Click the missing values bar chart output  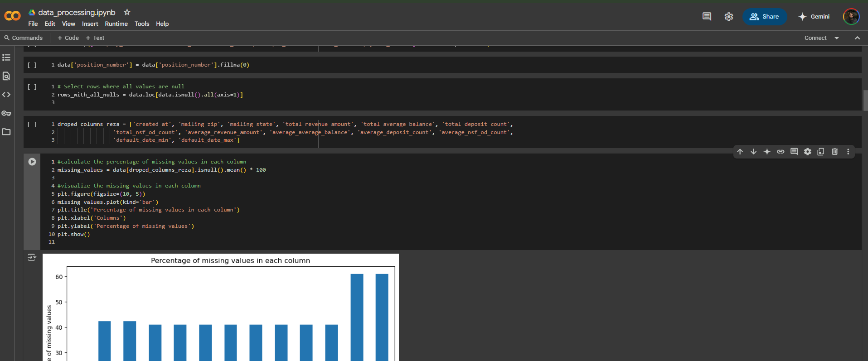click(221, 308)
